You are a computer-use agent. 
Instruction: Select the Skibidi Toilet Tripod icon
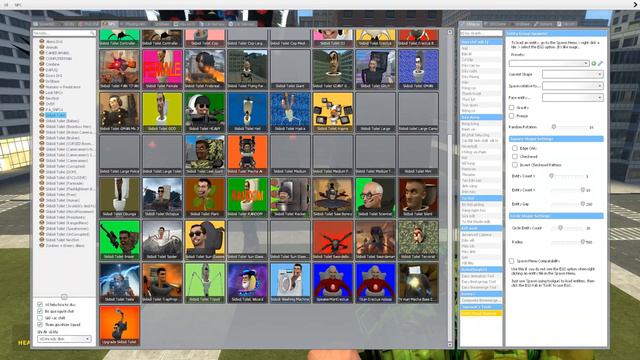204,283
